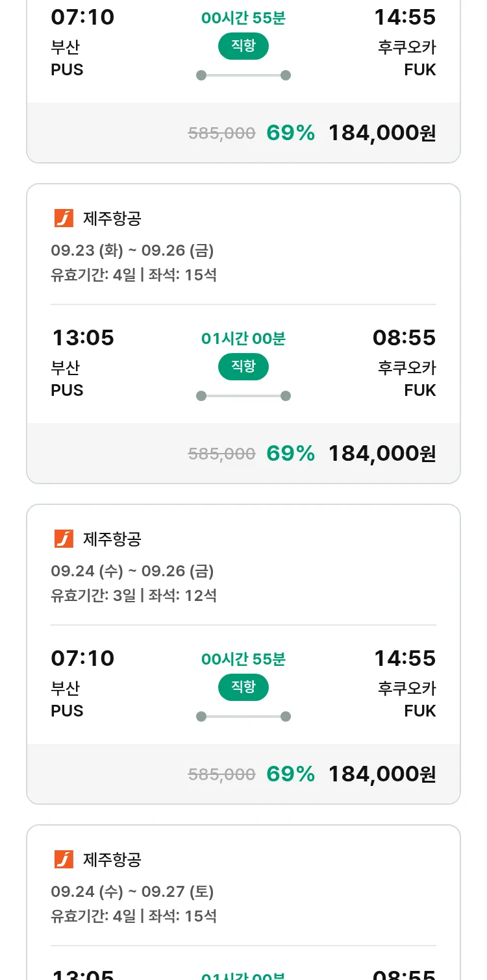Click the 유효기간: 3일 | 좌석: 12석 info line
The height and width of the screenshot is (980, 487).
[134, 595]
